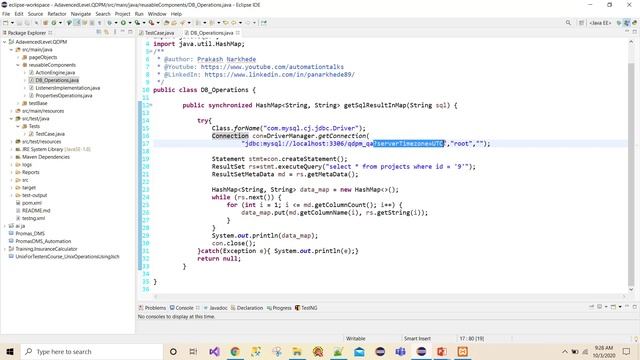Open Google Chrome from the taskbar
640x360 pixels.
(x=235, y=351)
